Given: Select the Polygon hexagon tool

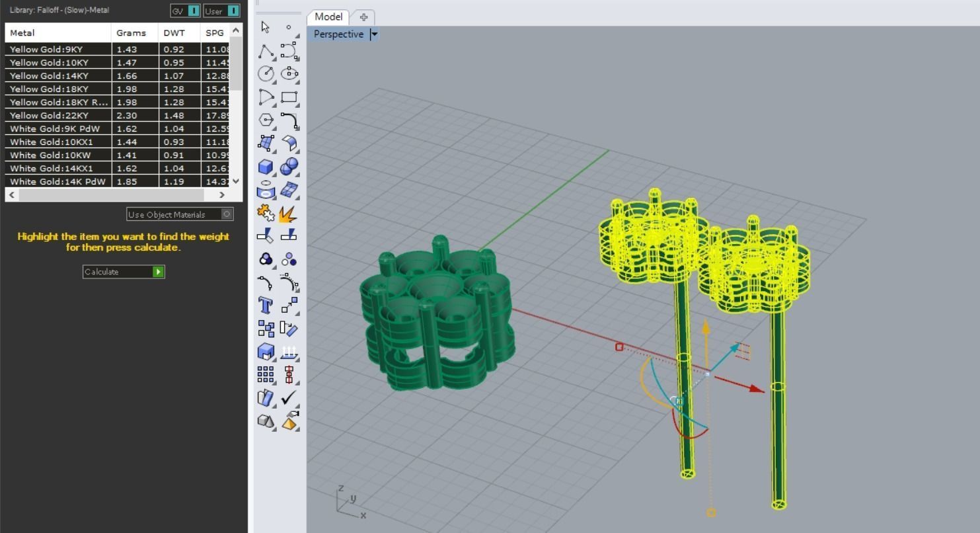Looking at the screenshot, I should point(266,120).
